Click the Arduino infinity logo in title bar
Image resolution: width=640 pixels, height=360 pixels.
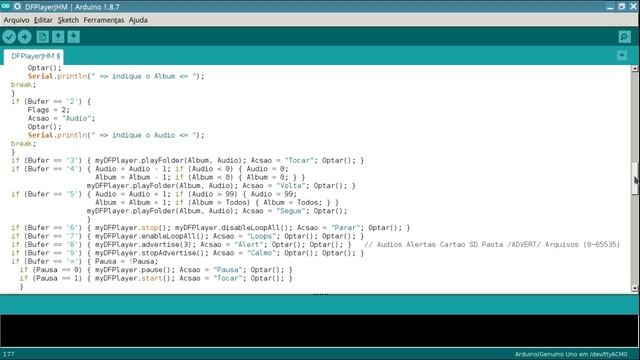coord(6,7)
